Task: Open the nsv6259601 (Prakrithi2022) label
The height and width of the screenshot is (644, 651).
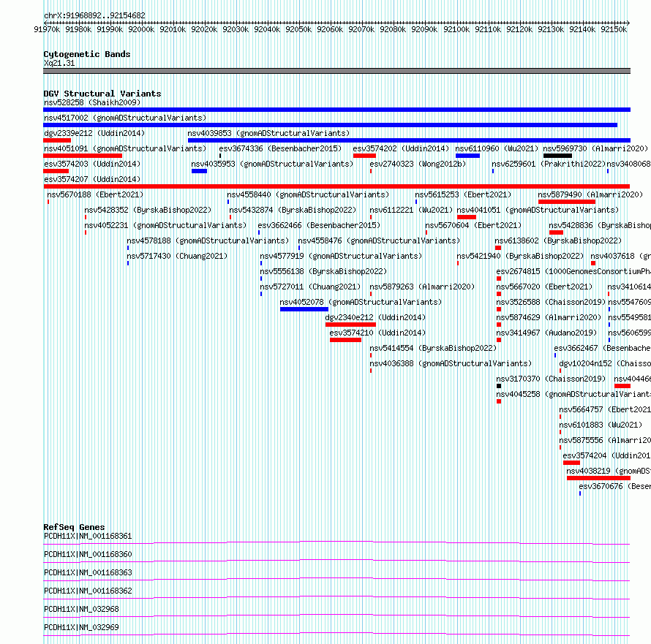Action: click(x=549, y=164)
